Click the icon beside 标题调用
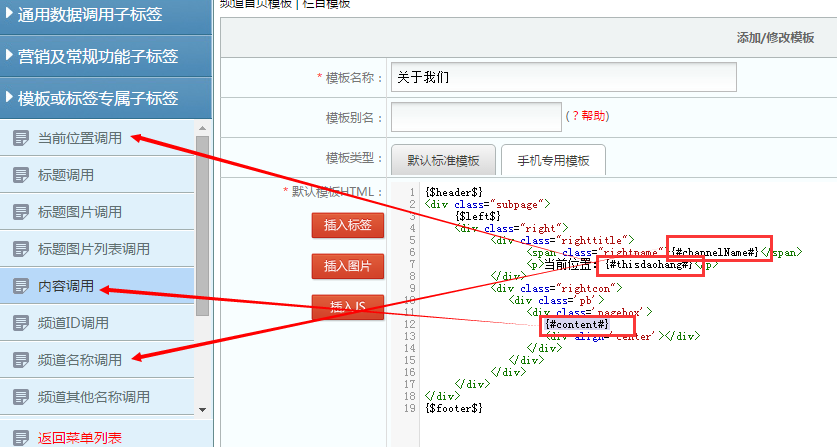Viewport: 837px width, 447px height. tap(20, 175)
